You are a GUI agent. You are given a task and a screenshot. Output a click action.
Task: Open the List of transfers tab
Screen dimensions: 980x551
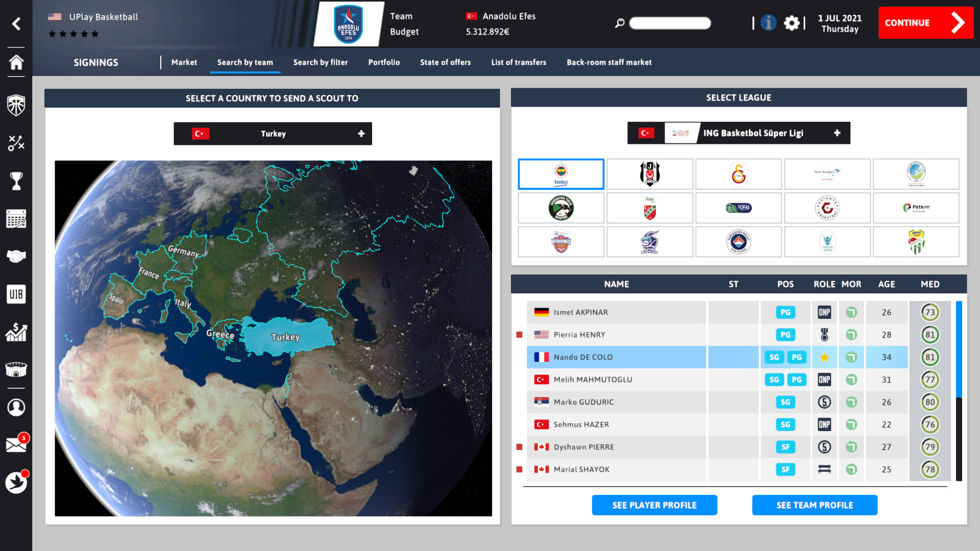tap(518, 62)
